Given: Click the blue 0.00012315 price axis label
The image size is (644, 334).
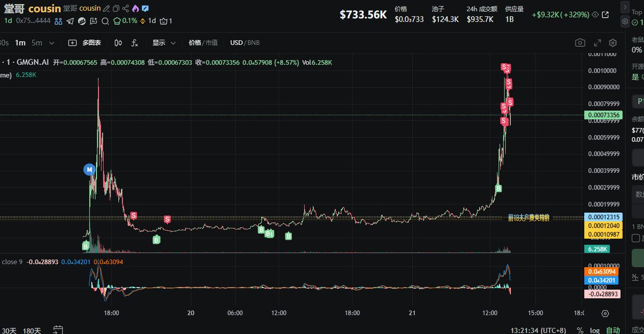Looking at the screenshot, I should pyautogui.click(x=603, y=217).
